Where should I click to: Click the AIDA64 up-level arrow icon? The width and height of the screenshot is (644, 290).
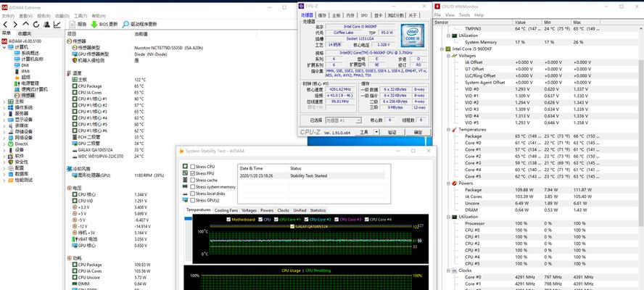(25, 24)
